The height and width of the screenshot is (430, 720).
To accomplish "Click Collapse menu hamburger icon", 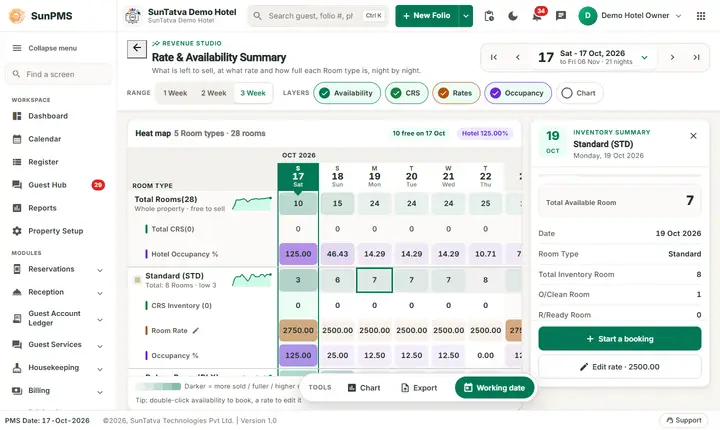I will click(x=17, y=48).
